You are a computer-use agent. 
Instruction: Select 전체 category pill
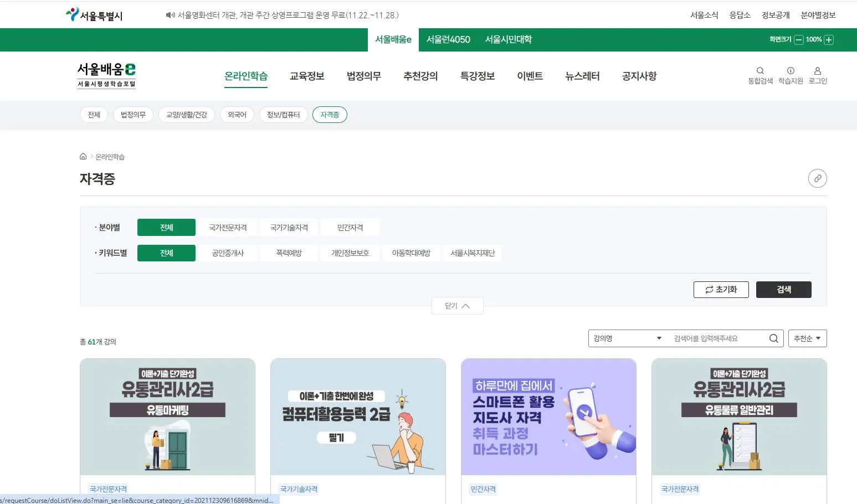point(94,115)
